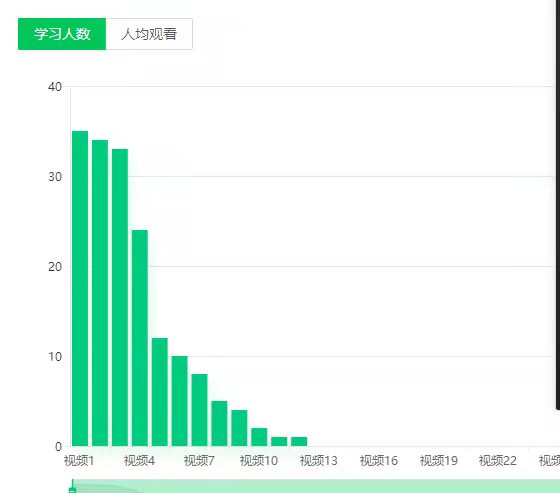Click the fifth bar valued 12
Viewport: 560px width, 493px height.
point(160,392)
